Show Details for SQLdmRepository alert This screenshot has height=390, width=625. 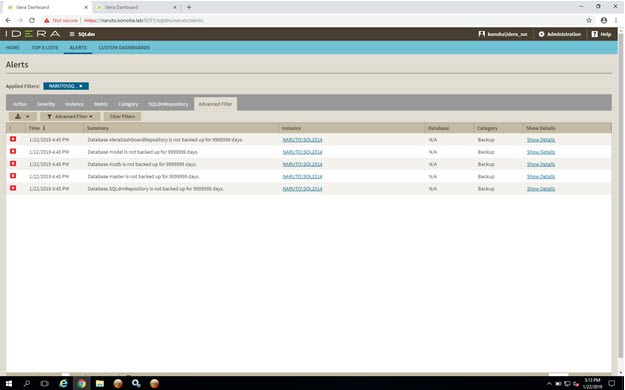point(541,189)
